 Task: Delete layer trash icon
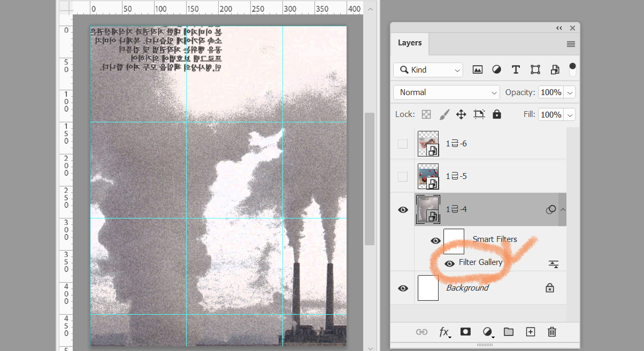click(x=552, y=332)
